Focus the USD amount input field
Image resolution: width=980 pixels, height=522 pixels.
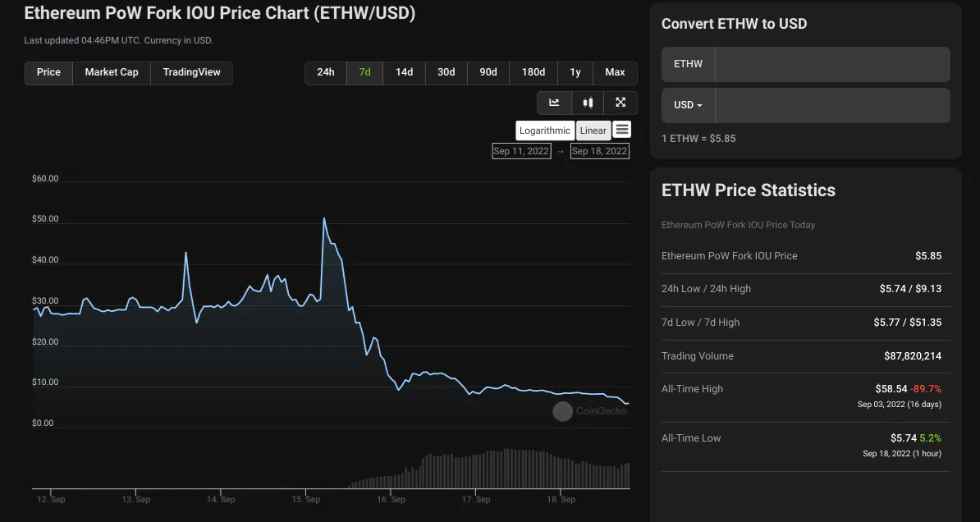coord(832,105)
